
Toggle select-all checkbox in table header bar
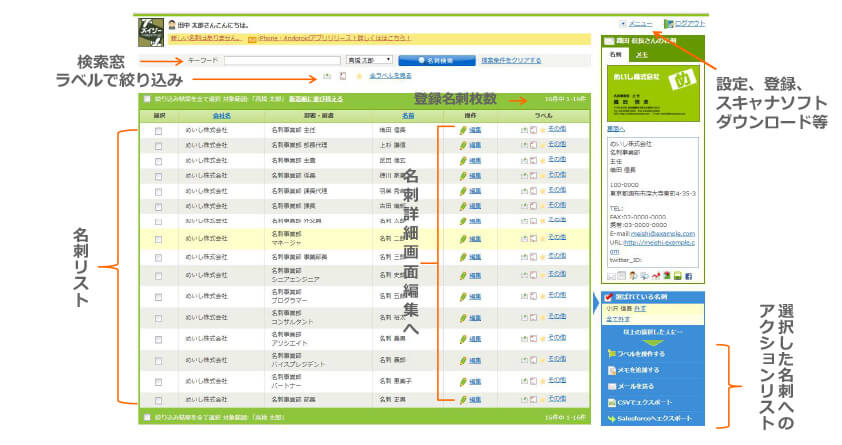click(x=147, y=99)
